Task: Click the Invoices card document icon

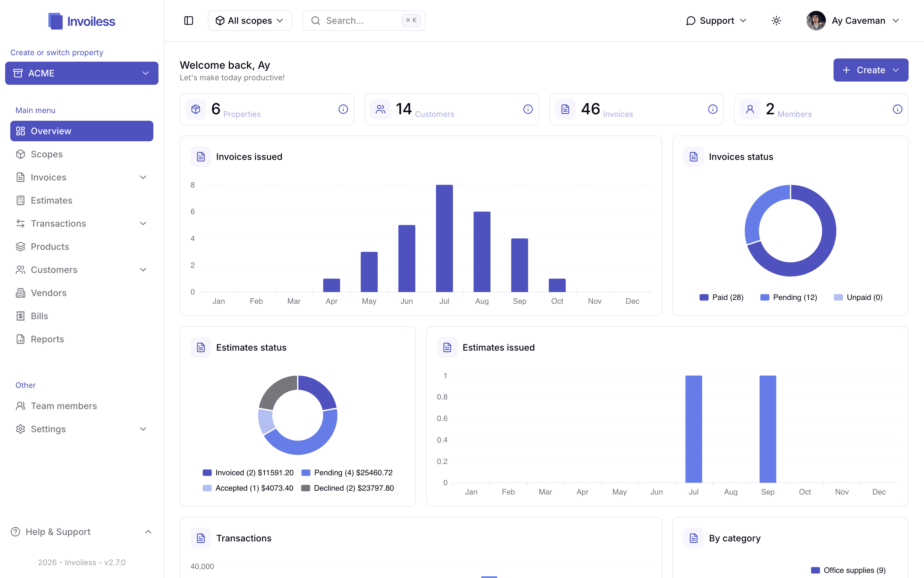Action: pos(566,109)
